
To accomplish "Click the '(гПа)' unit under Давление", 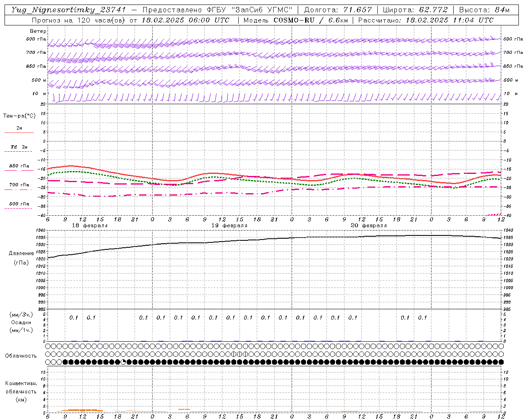I will [21, 262].
